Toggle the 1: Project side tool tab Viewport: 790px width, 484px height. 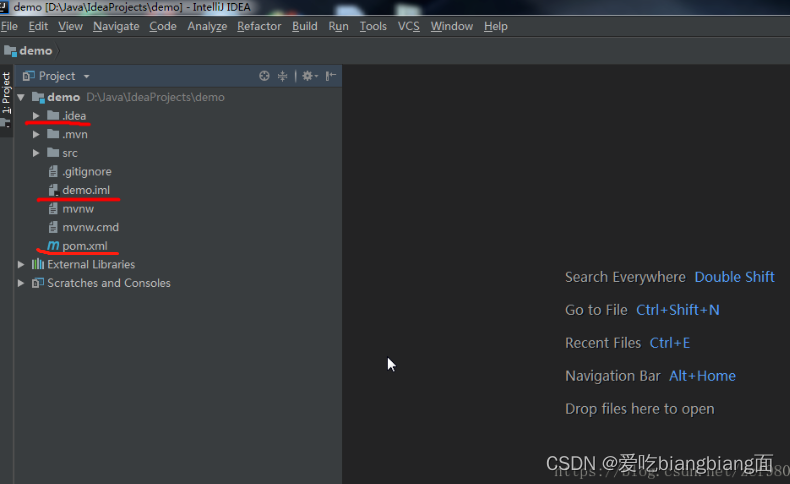tap(6, 99)
